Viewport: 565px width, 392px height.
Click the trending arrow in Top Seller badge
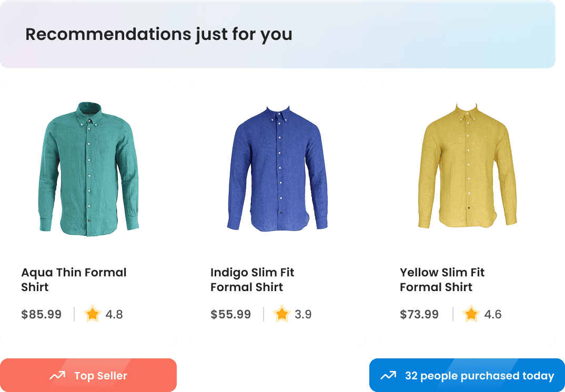[x=57, y=376]
